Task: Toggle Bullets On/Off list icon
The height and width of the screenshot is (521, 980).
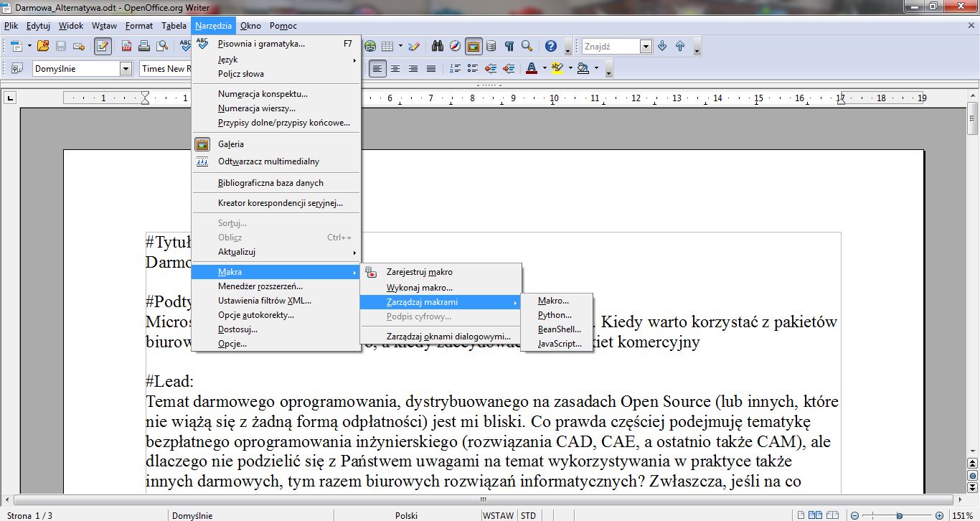Action: 473,69
